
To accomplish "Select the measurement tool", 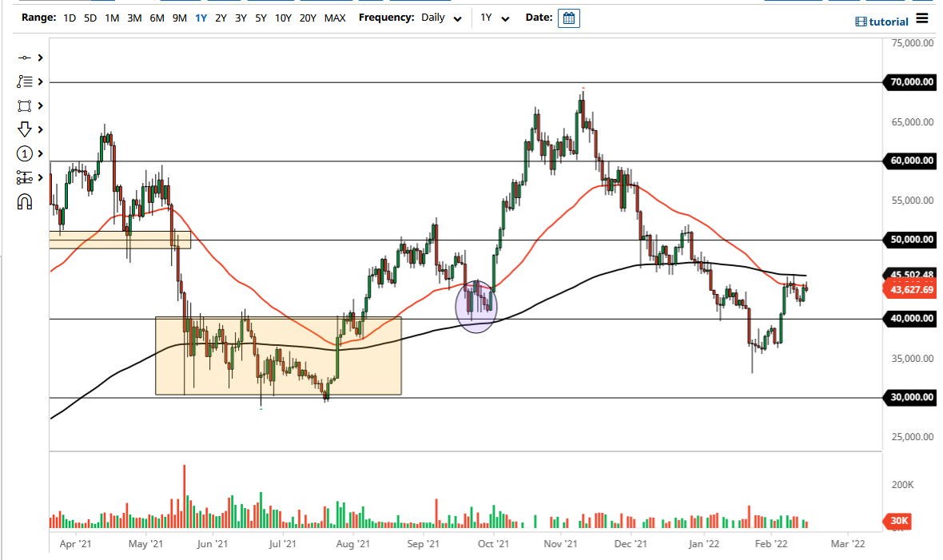I will click(23, 177).
